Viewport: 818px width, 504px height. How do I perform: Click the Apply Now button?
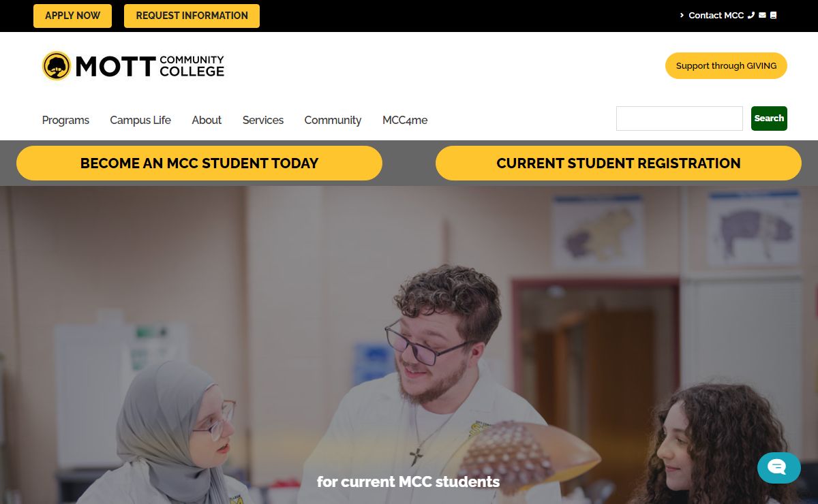72,16
